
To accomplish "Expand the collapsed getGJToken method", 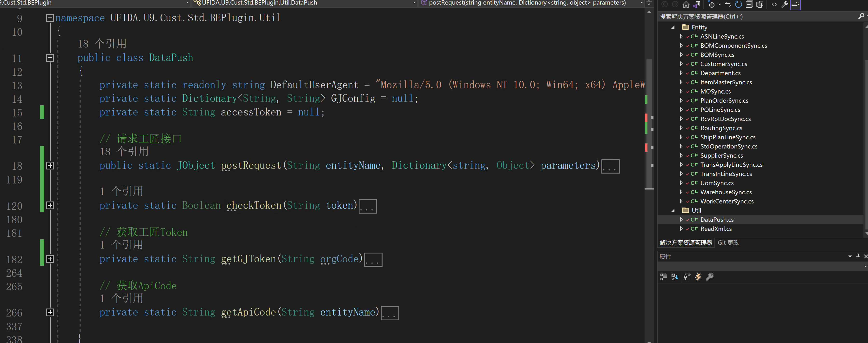I will pyautogui.click(x=50, y=259).
